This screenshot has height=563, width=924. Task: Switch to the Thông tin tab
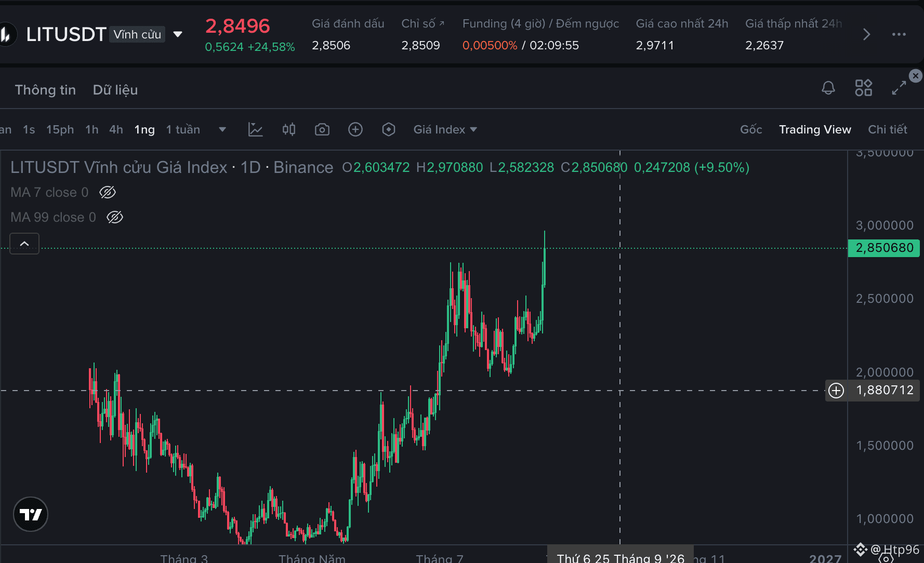[x=45, y=90]
